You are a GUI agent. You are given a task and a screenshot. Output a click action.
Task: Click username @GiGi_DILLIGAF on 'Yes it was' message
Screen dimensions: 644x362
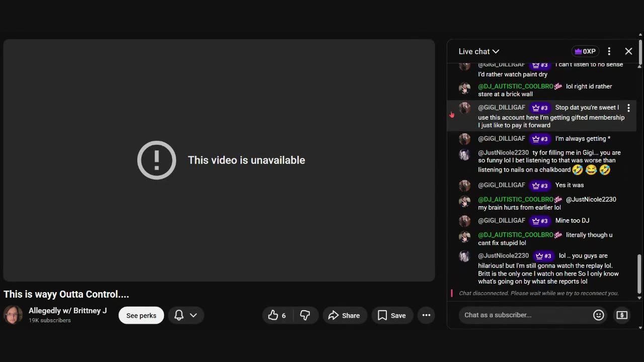point(502,185)
